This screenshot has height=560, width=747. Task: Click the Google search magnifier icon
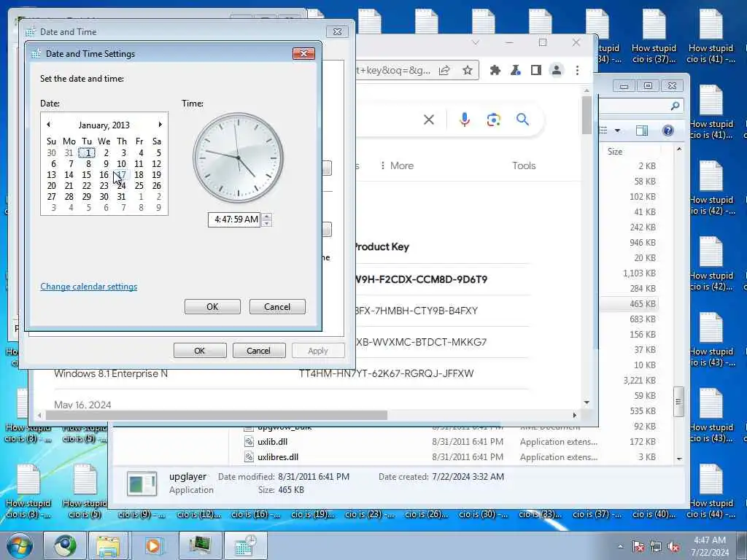tap(522, 120)
